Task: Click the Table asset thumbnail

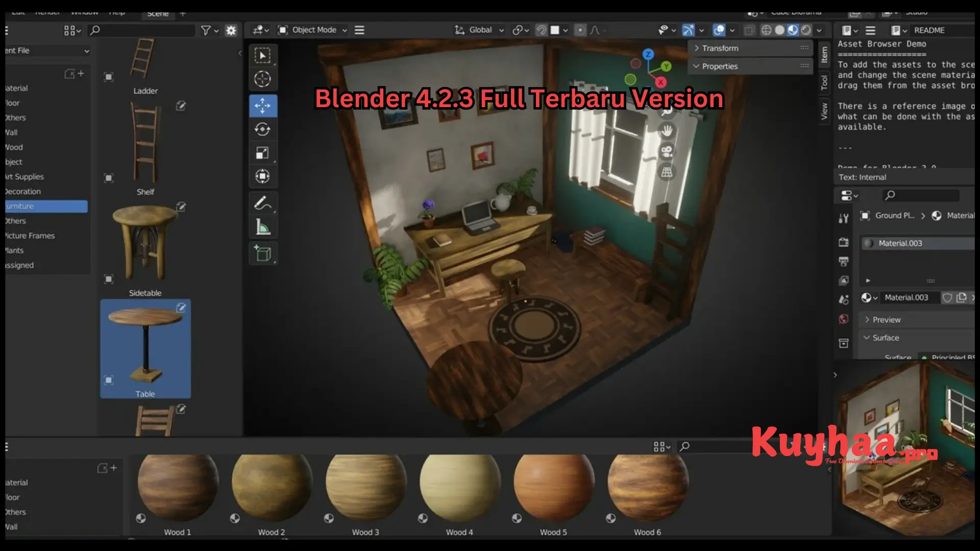Action: point(145,349)
